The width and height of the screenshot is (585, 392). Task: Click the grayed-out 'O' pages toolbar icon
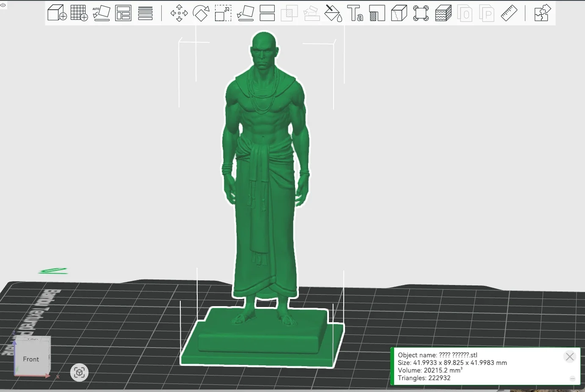point(465,13)
